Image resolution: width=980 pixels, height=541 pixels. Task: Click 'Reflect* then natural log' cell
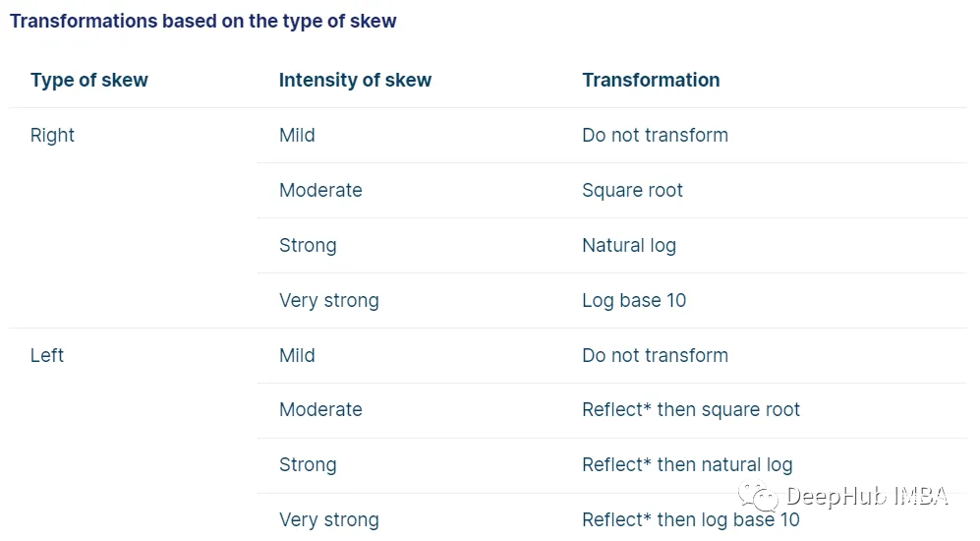[x=687, y=464]
